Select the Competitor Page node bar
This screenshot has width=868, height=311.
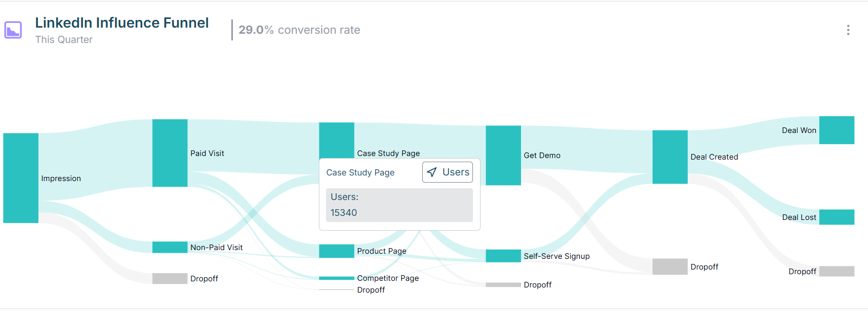337,278
